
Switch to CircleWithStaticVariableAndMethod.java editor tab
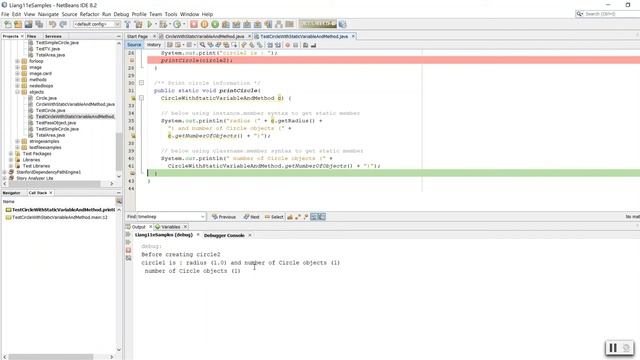[204, 36]
